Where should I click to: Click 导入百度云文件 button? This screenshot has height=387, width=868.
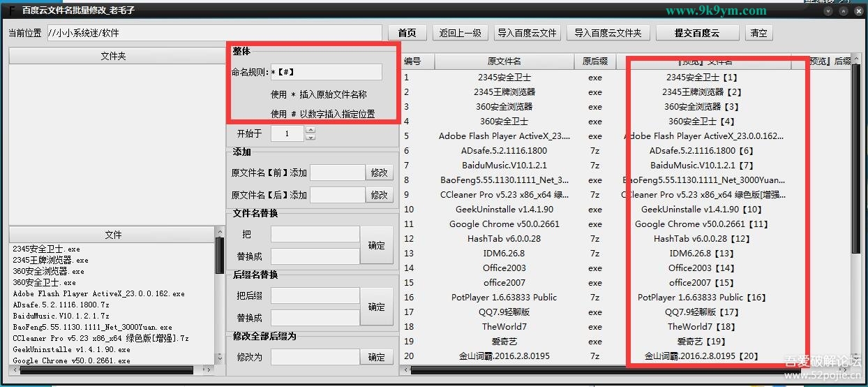click(x=527, y=33)
